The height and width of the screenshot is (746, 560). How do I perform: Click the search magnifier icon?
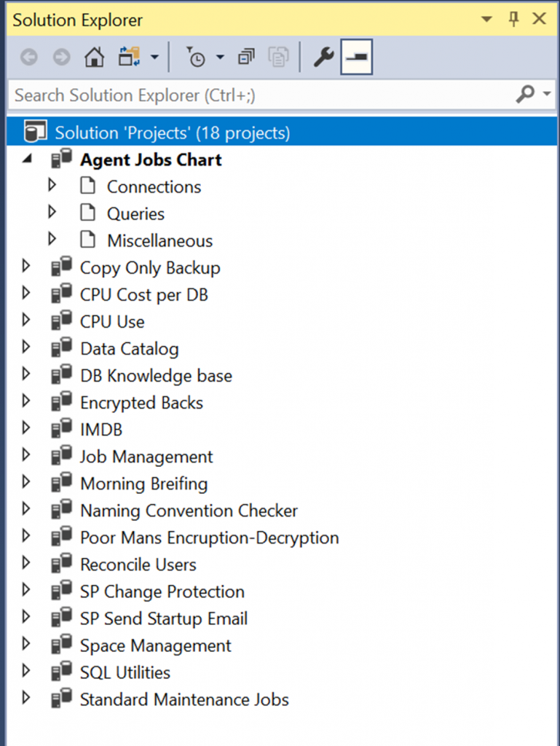[524, 95]
